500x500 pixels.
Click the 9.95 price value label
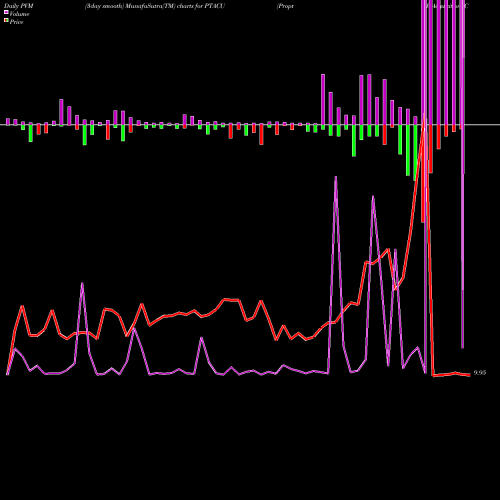(x=480, y=373)
